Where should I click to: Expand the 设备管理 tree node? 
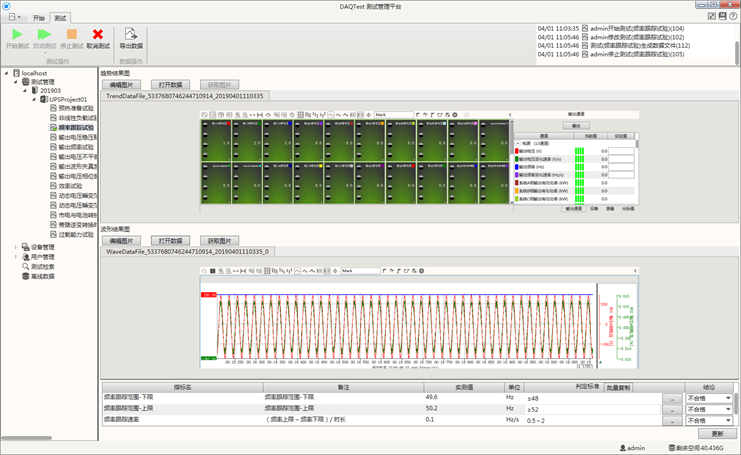pyautogui.click(x=15, y=246)
